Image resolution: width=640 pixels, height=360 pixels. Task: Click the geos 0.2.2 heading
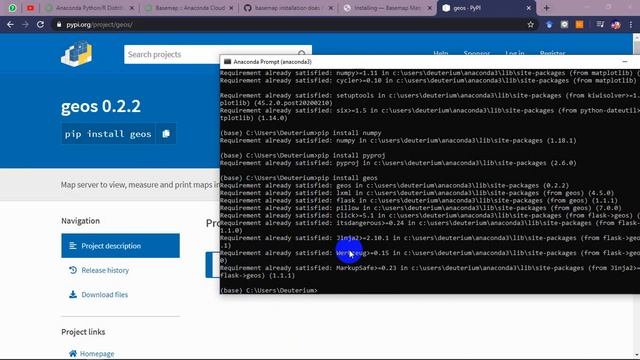101,107
